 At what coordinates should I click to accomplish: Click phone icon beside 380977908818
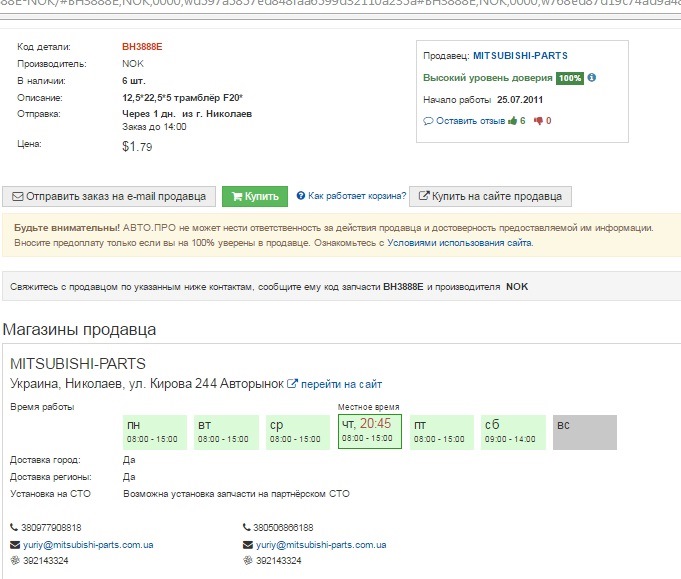14,527
